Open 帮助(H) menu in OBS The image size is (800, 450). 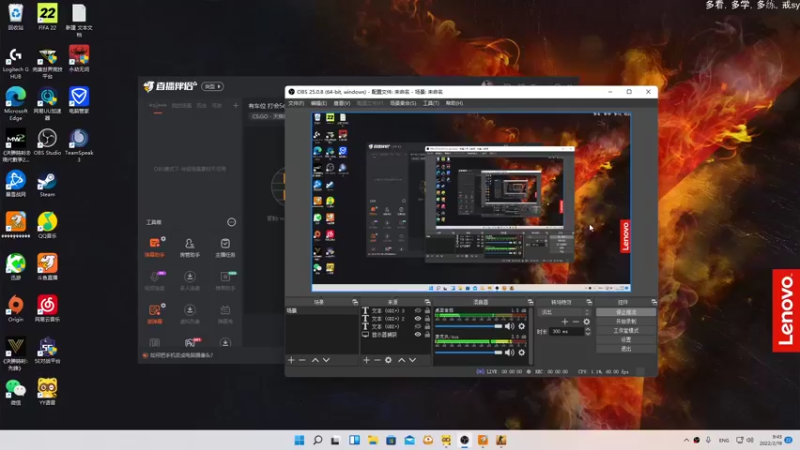pos(455,104)
